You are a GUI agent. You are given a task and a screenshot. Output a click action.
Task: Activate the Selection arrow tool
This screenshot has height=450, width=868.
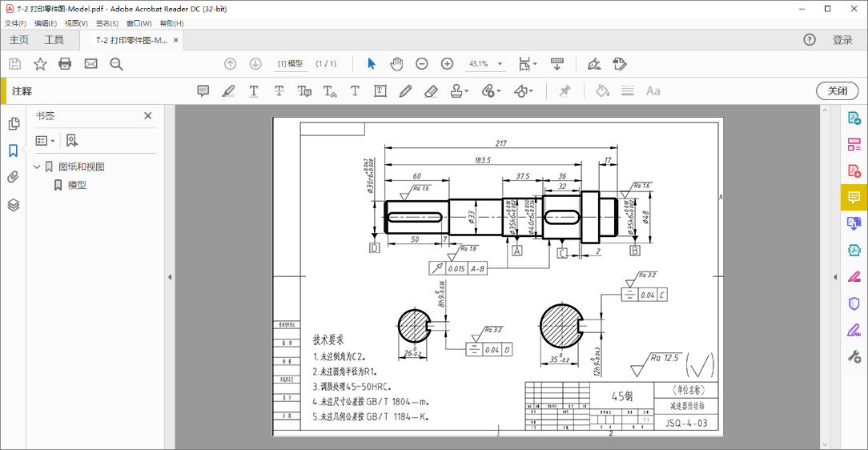[x=372, y=64]
